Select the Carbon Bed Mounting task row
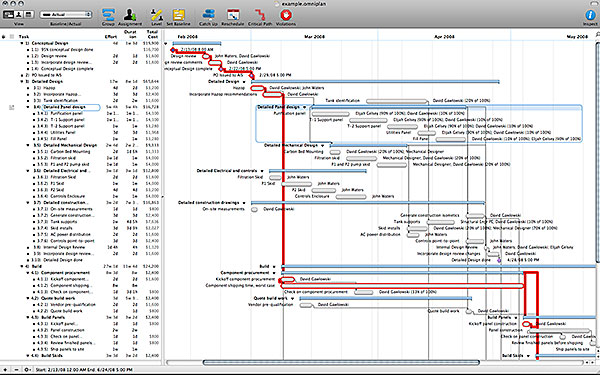This screenshot has height=375, width=600. coord(80,152)
